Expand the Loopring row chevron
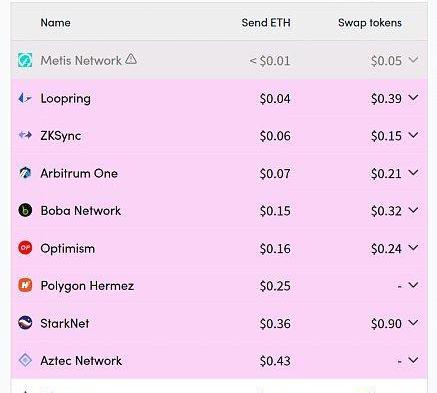This screenshot has height=393, width=437. (413, 98)
